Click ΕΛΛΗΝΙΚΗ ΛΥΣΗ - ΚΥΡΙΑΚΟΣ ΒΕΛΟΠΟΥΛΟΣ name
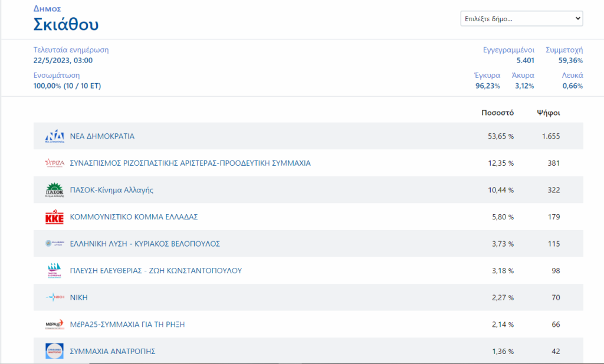 click(145, 244)
